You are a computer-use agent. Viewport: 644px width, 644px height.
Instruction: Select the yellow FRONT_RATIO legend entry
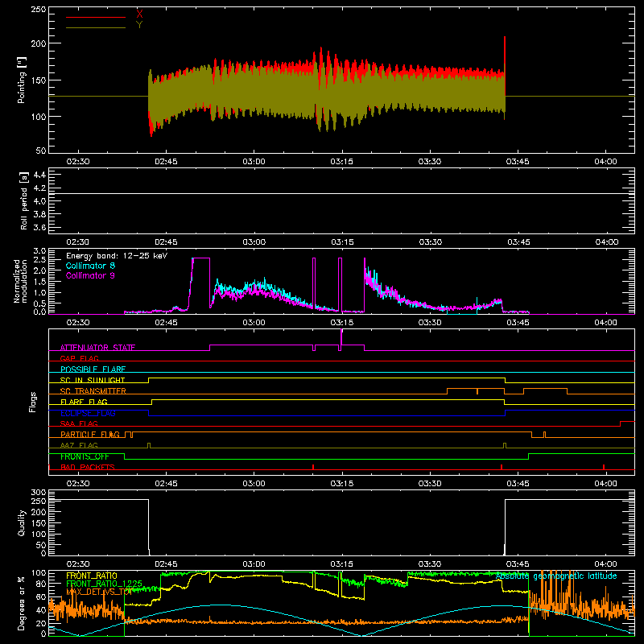point(92,576)
